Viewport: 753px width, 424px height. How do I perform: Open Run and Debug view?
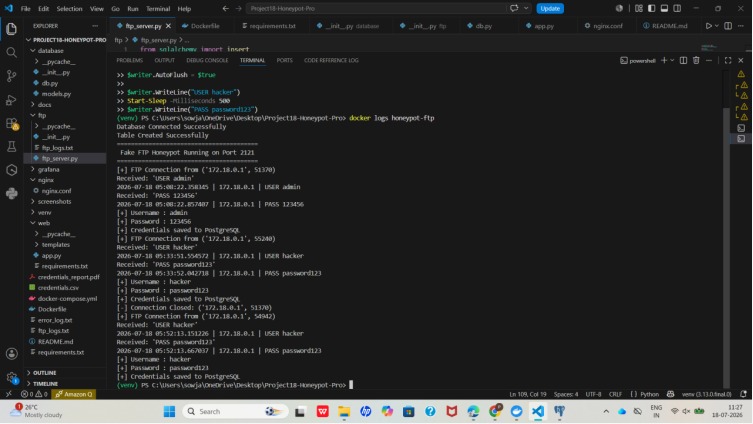point(12,100)
